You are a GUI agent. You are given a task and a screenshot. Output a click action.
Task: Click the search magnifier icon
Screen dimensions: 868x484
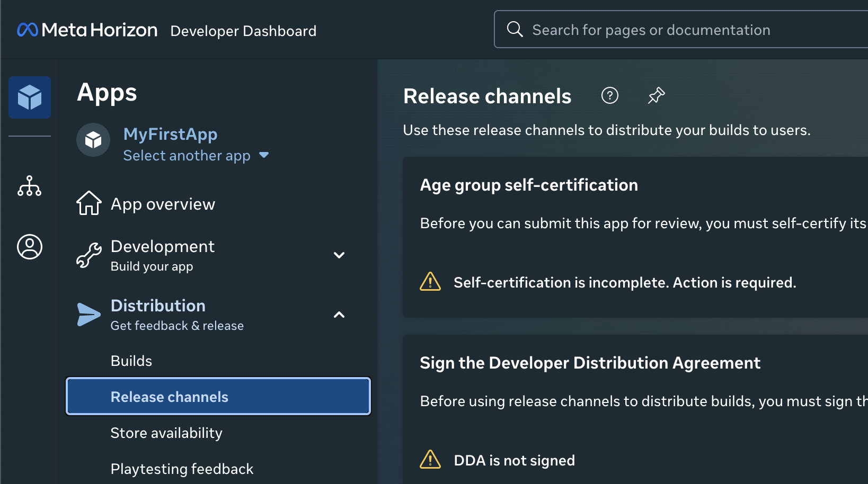click(515, 29)
